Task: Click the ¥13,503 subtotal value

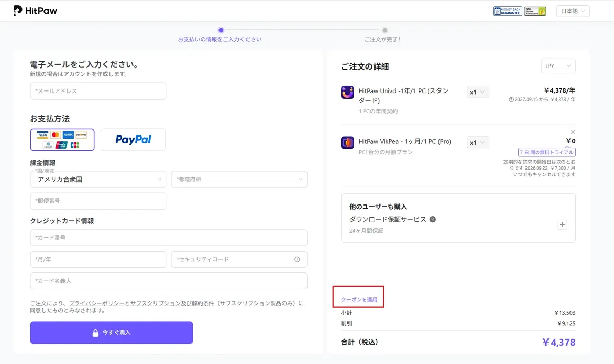Action: [x=565, y=313]
